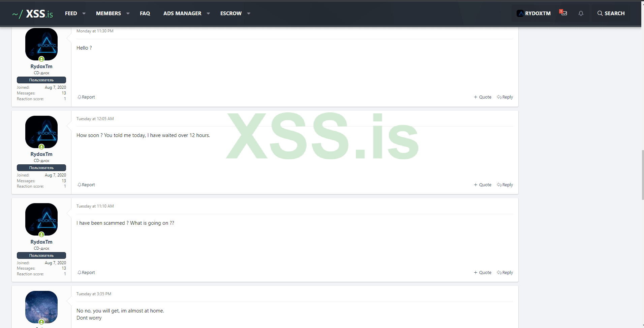Open RydoxTm avatar on the 'How soon ?' post
Image resolution: width=644 pixels, height=328 pixels.
(x=41, y=132)
